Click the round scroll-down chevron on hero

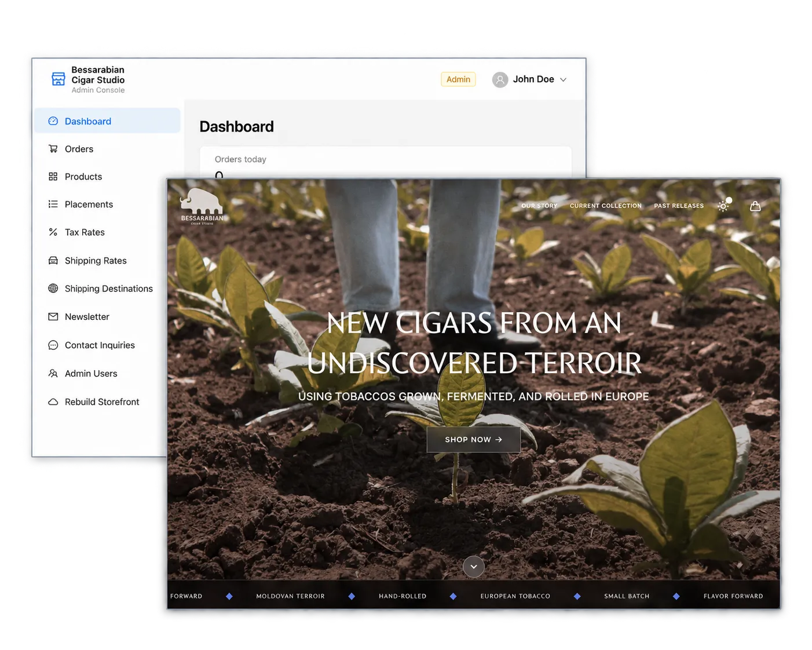[x=474, y=567]
